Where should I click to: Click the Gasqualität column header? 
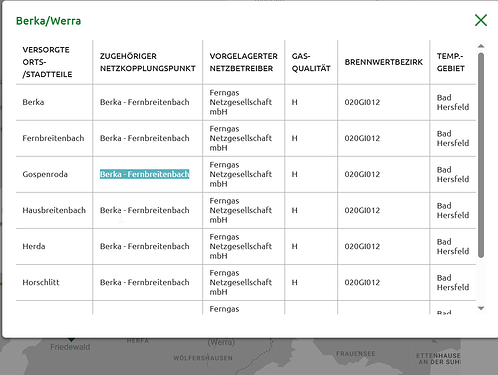(311, 62)
